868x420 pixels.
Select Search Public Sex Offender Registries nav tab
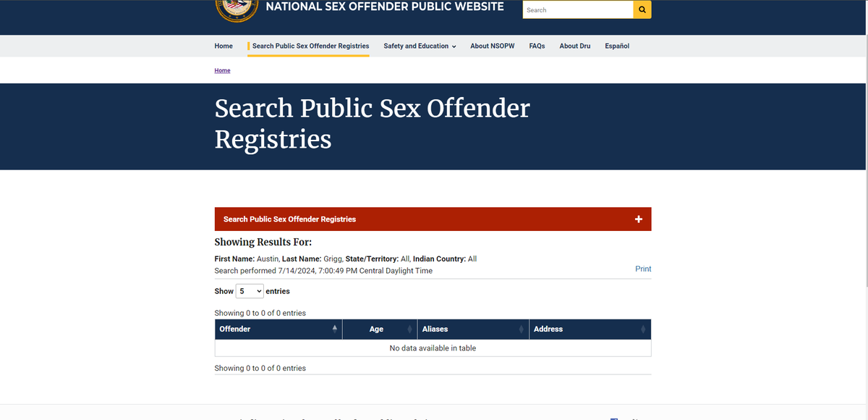(310, 46)
